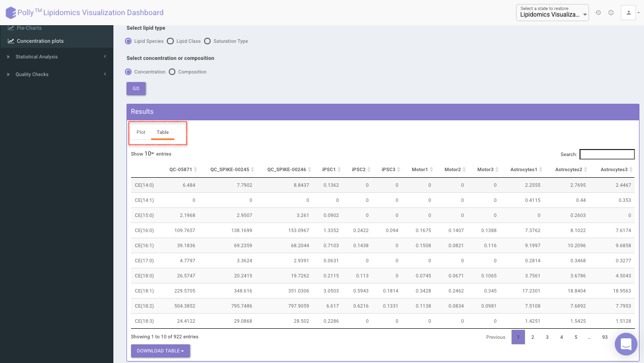This screenshot has height=363, width=644.
Task: Click the info icon in the header
Action: point(611,13)
